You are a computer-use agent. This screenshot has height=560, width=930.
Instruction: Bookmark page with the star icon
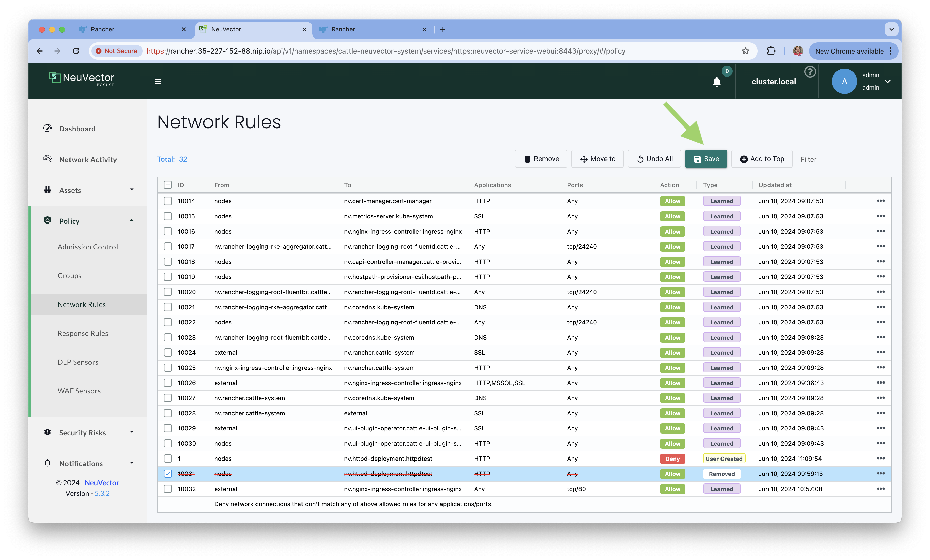(x=745, y=51)
